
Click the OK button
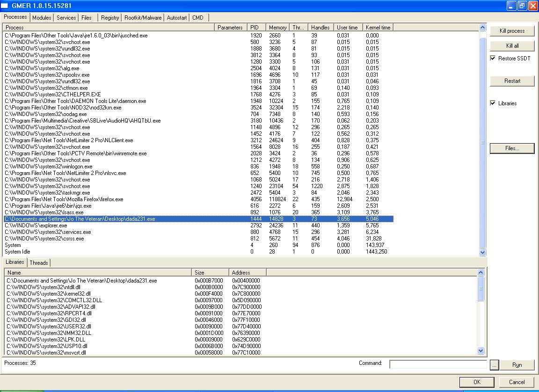[477, 382]
